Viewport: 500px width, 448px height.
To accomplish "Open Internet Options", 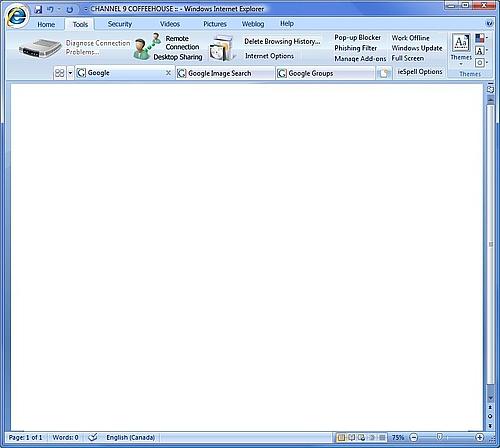I will click(269, 56).
